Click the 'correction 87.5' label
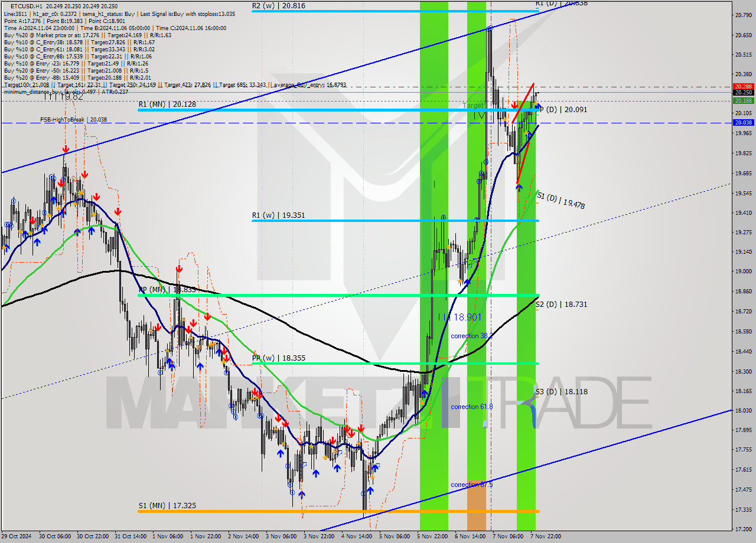756x543 pixels. [x=471, y=485]
